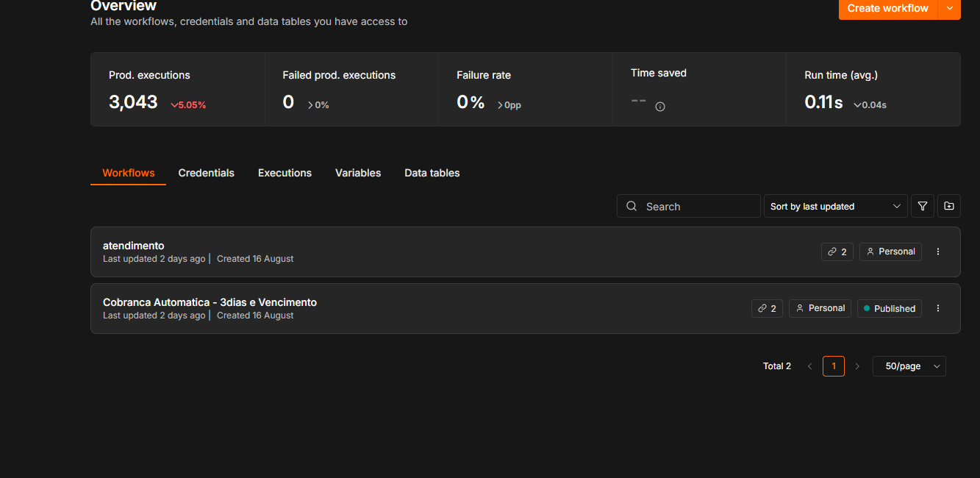
Task: Click the Create workflow button
Action: pyautogui.click(x=888, y=8)
